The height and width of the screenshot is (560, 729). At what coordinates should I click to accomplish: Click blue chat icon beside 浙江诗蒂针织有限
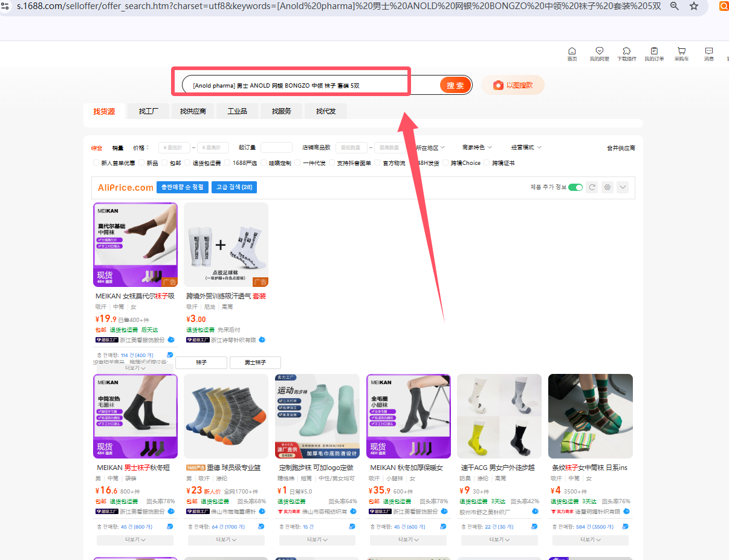262,340
